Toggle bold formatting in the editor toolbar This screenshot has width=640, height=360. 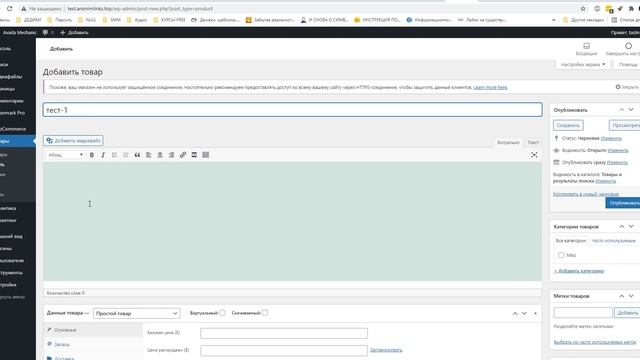(x=92, y=155)
